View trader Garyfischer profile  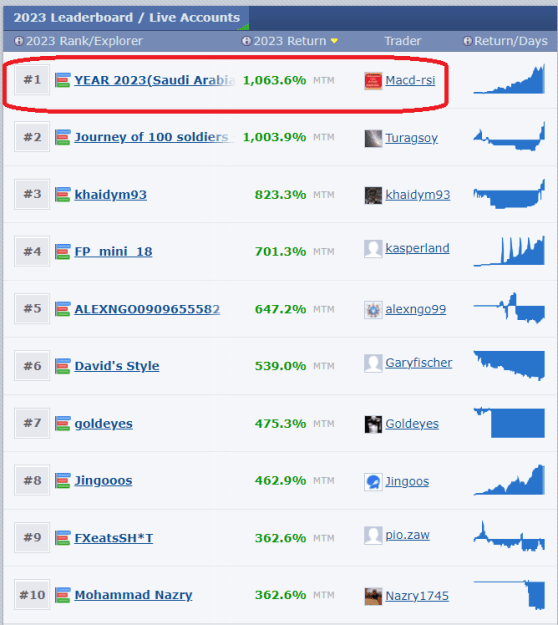[418, 363]
